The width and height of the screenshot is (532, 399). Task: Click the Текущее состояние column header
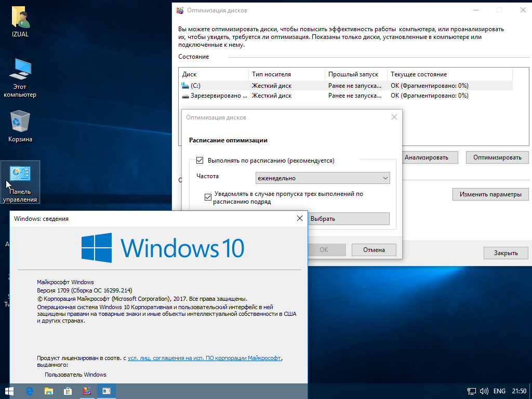pyautogui.click(x=450, y=74)
